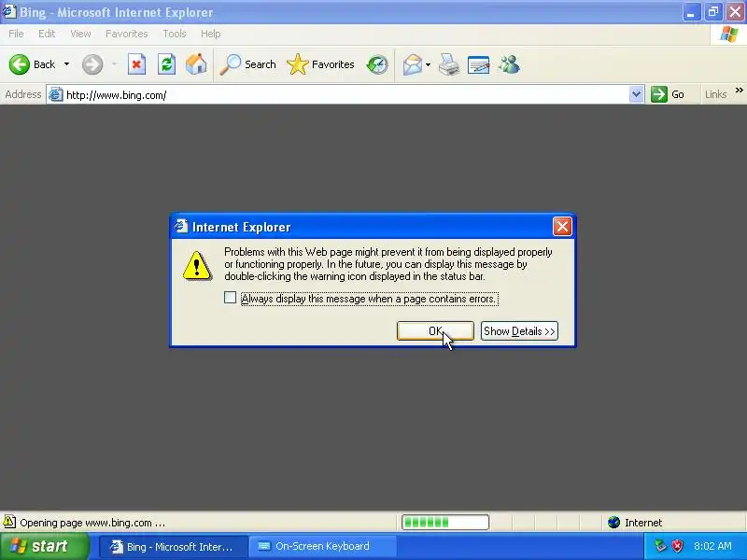Click inside the address bar URL field
Image resolution: width=747 pixels, height=560 pixels.
click(x=345, y=95)
